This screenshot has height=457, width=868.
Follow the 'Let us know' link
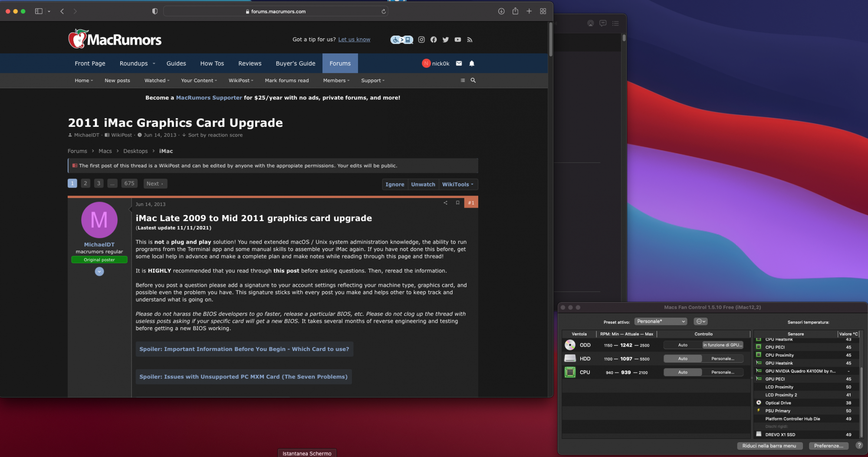coord(354,40)
